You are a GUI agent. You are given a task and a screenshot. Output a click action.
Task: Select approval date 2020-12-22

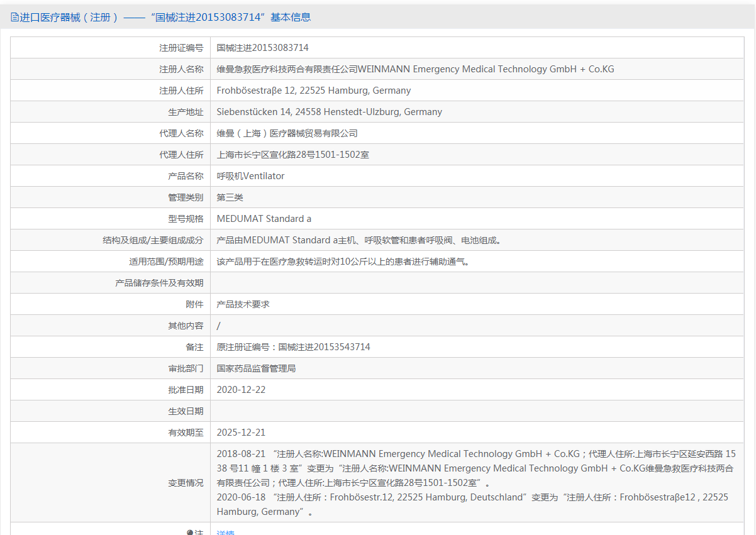click(x=242, y=390)
